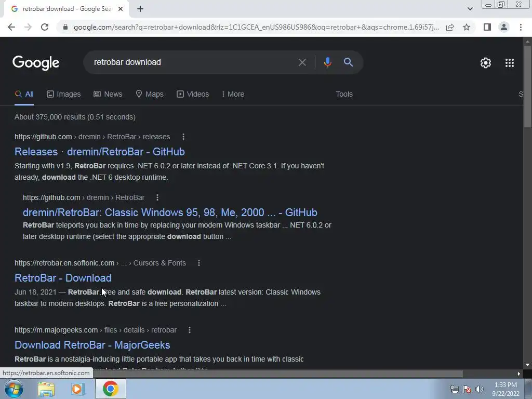532x399 pixels.
Task: Open Releases · dremin/RetroBar - GitHub result
Action: click(x=99, y=152)
